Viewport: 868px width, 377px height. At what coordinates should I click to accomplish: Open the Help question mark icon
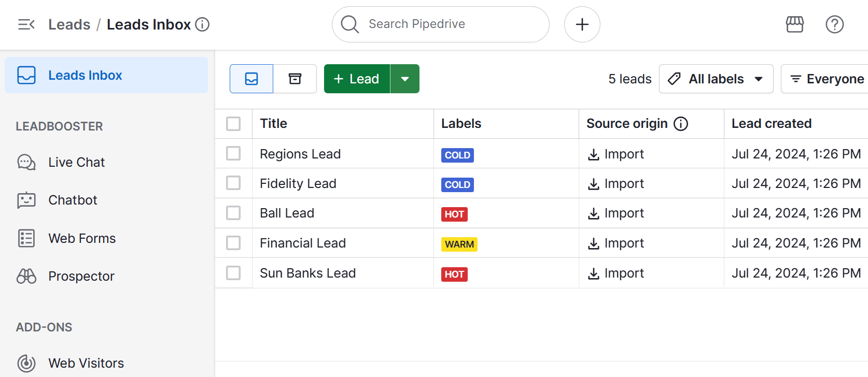coord(834,24)
